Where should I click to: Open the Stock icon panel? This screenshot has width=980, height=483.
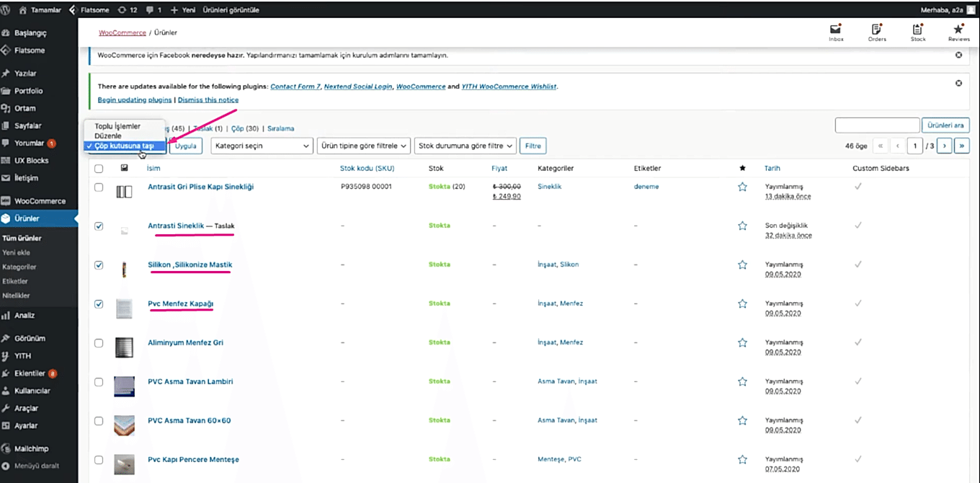917,33
